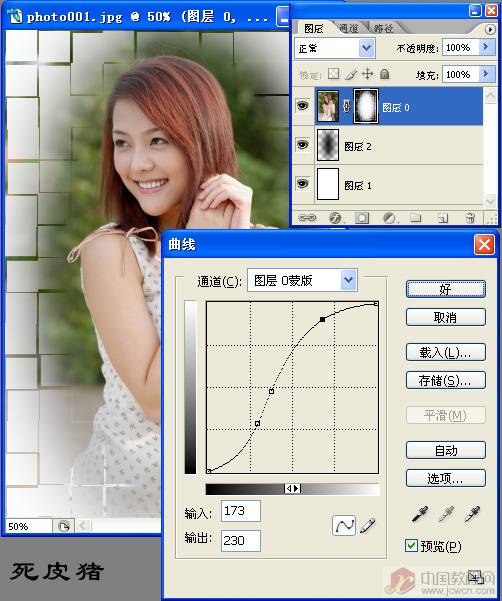Click the black point eyedropper in Curves

coord(420,514)
